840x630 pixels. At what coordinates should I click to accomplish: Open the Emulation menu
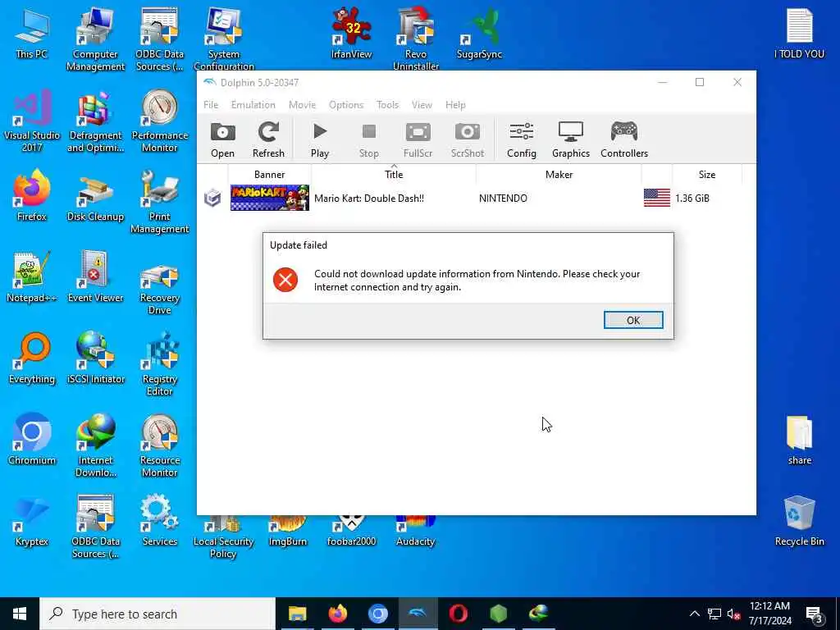tap(253, 104)
